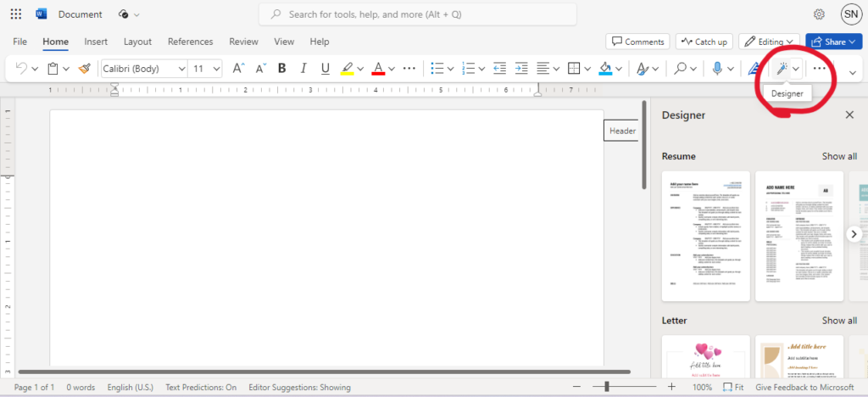Open the app launcher grid
The width and height of the screenshot is (868, 397).
pyautogui.click(x=16, y=14)
